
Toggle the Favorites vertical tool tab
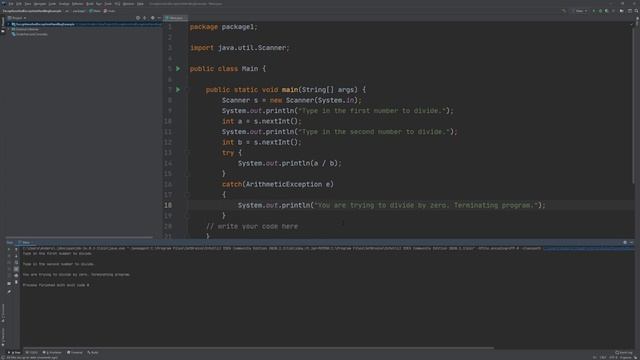point(3,337)
